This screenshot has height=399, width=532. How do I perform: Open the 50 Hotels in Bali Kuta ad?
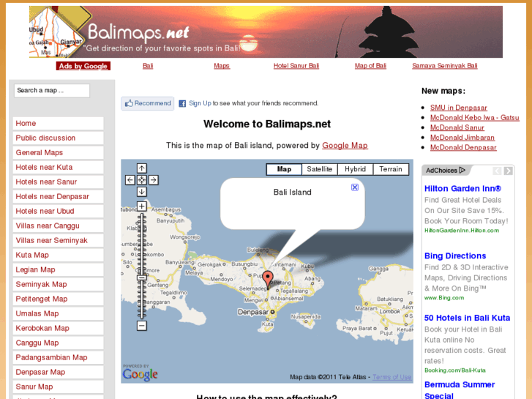point(467,318)
